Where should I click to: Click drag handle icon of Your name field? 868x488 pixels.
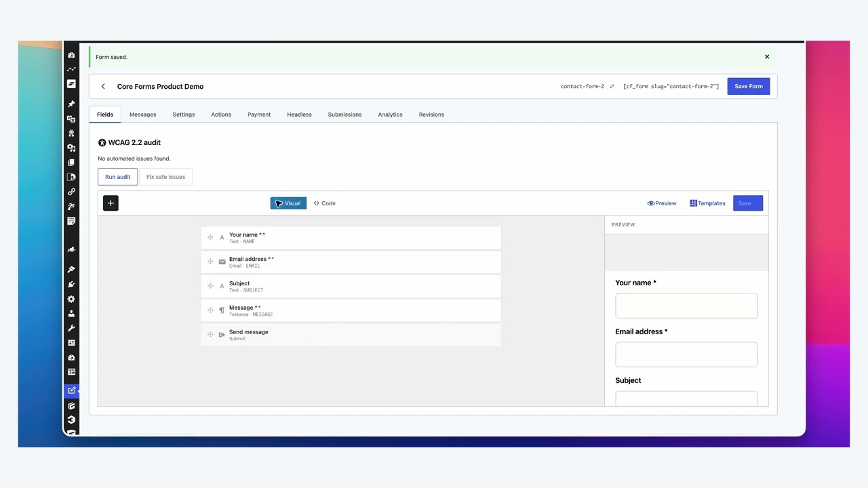(x=210, y=237)
